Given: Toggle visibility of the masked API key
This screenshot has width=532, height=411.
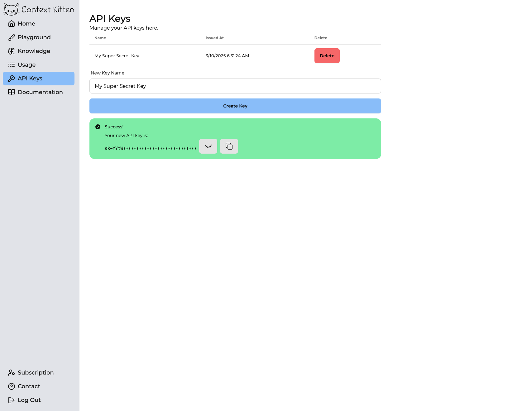Looking at the screenshot, I should pyautogui.click(x=208, y=146).
